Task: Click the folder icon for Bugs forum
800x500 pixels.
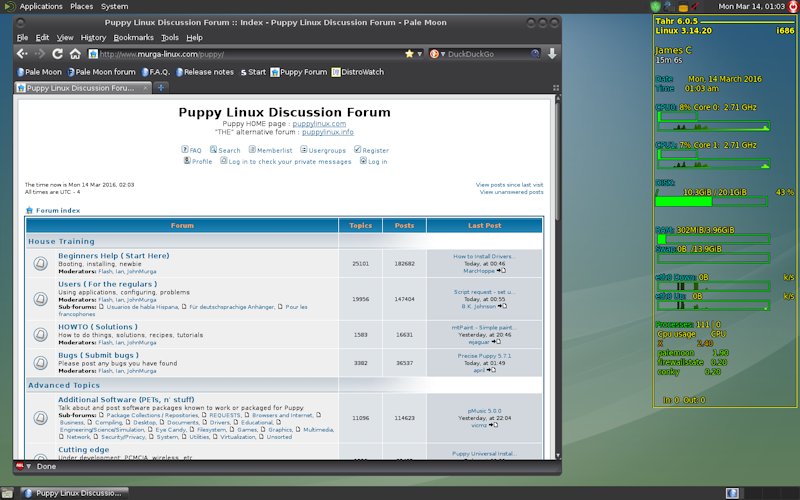Action: tap(41, 363)
